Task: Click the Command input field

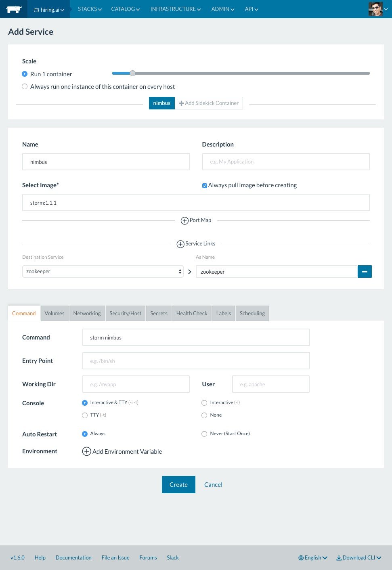Action: click(x=196, y=337)
